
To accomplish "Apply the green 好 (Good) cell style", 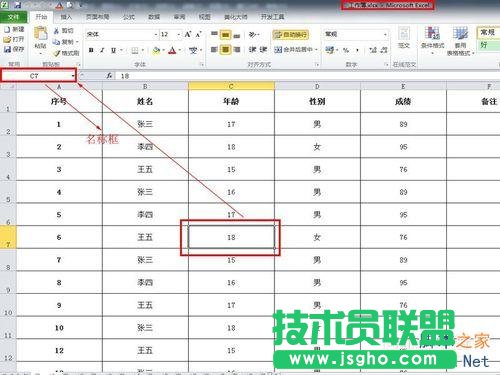I will [489, 45].
